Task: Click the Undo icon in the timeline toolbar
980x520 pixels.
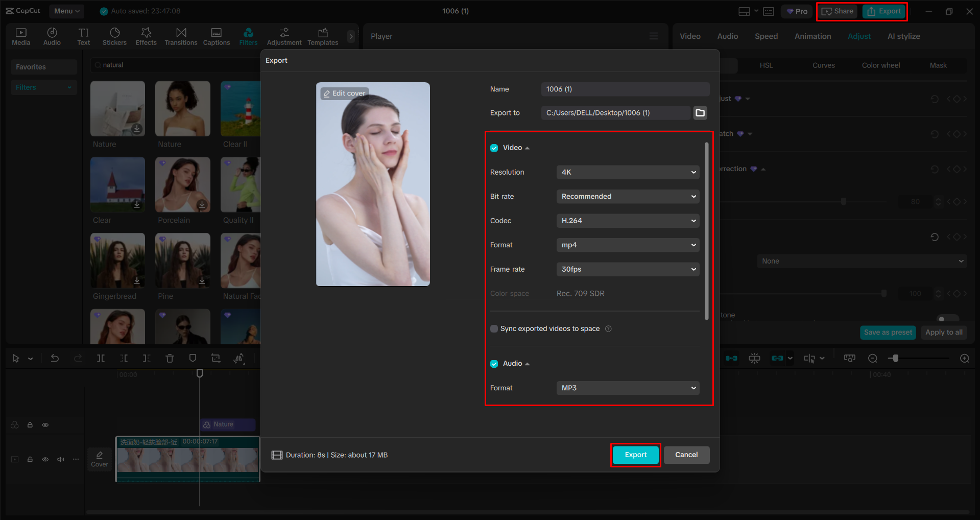Action: (55, 358)
